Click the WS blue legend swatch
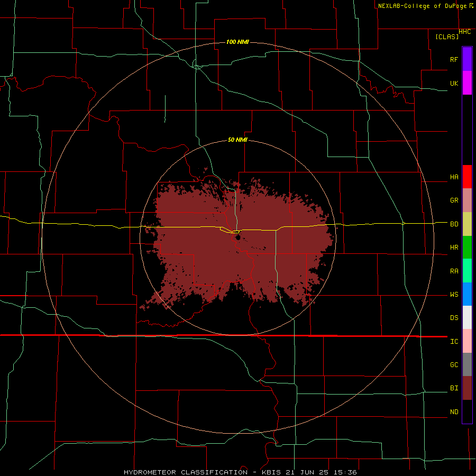 coord(467,294)
